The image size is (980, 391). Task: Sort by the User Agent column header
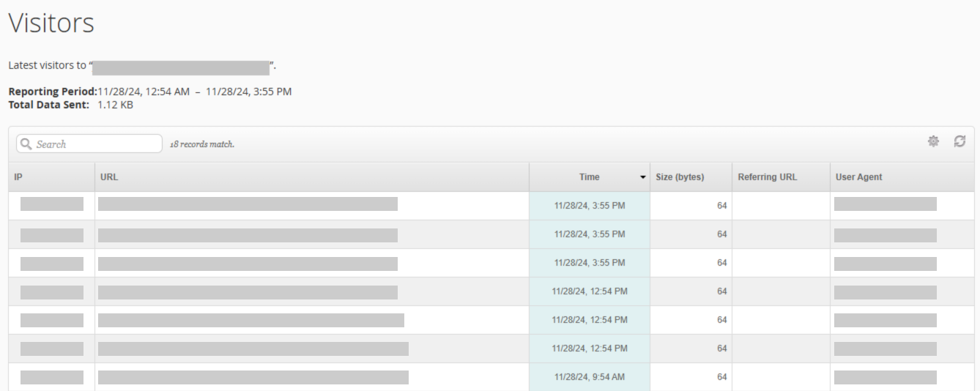point(902,177)
